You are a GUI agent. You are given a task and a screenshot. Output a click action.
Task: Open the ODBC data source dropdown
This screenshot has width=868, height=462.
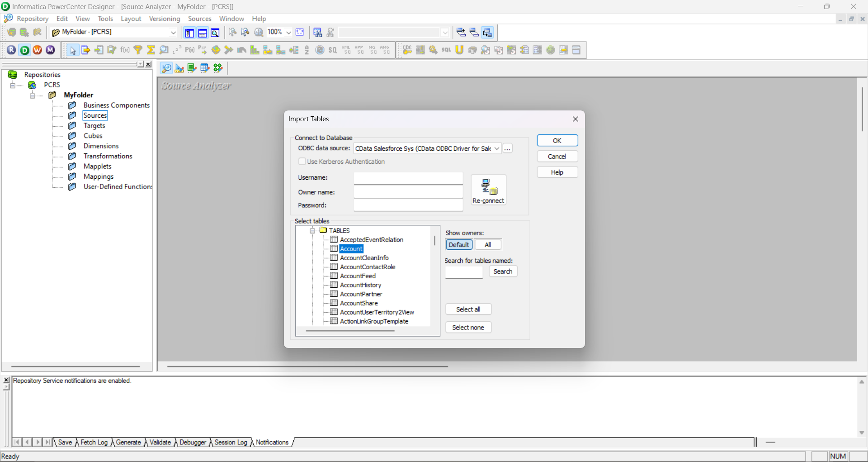(497, 148)
